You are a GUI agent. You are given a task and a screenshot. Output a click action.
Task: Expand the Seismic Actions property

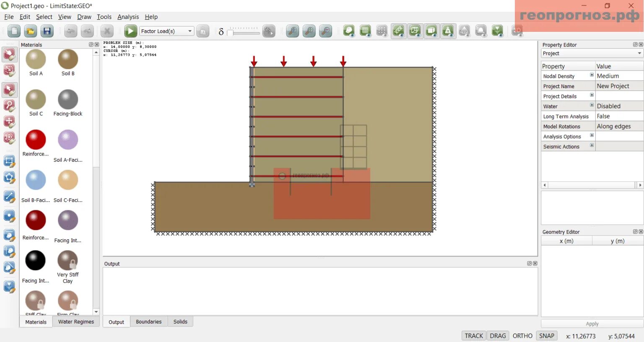click(592, 145)
